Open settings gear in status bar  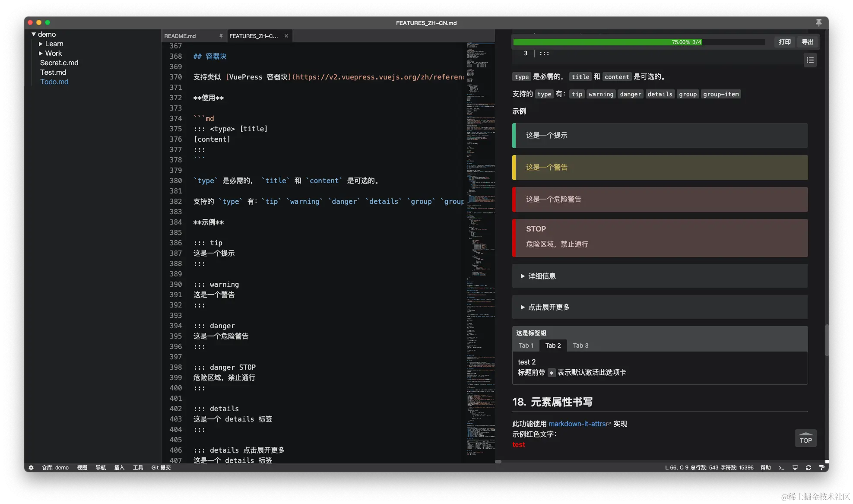click(x=31, y=467)
